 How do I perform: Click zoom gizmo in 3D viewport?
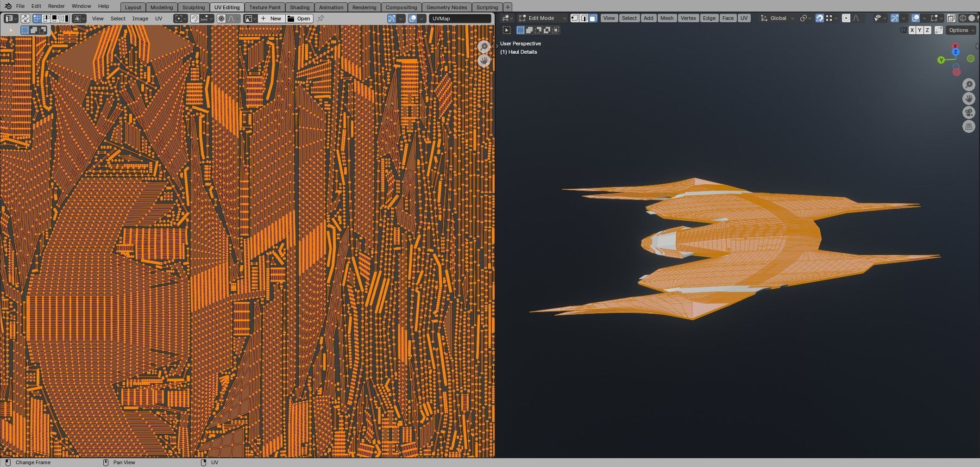[969, 84]
